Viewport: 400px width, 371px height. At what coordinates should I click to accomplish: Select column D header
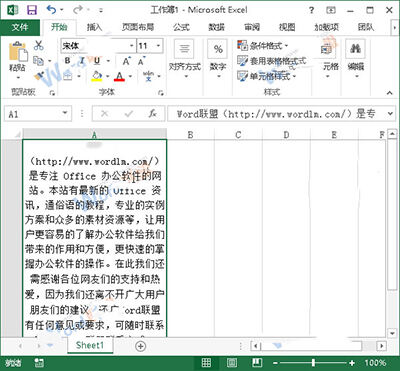click(x=286, y=135)
